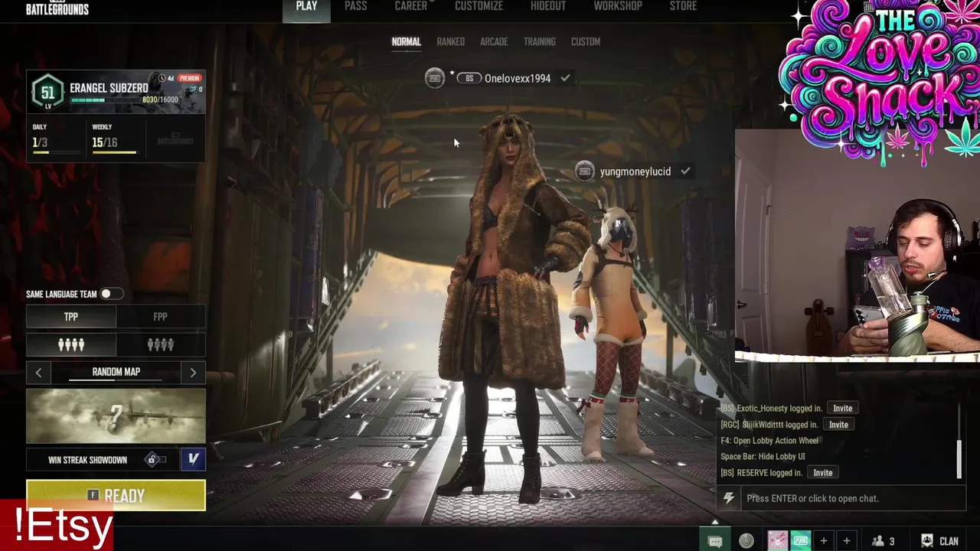Open the WORKSHOP tab
Viewport: 980px width, 551px height.
[618, 6]
